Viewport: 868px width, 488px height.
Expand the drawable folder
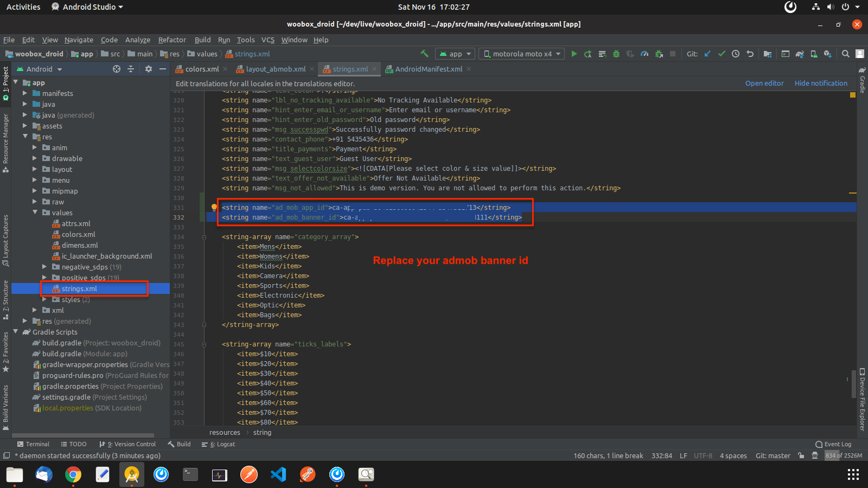tap(35, 158)
